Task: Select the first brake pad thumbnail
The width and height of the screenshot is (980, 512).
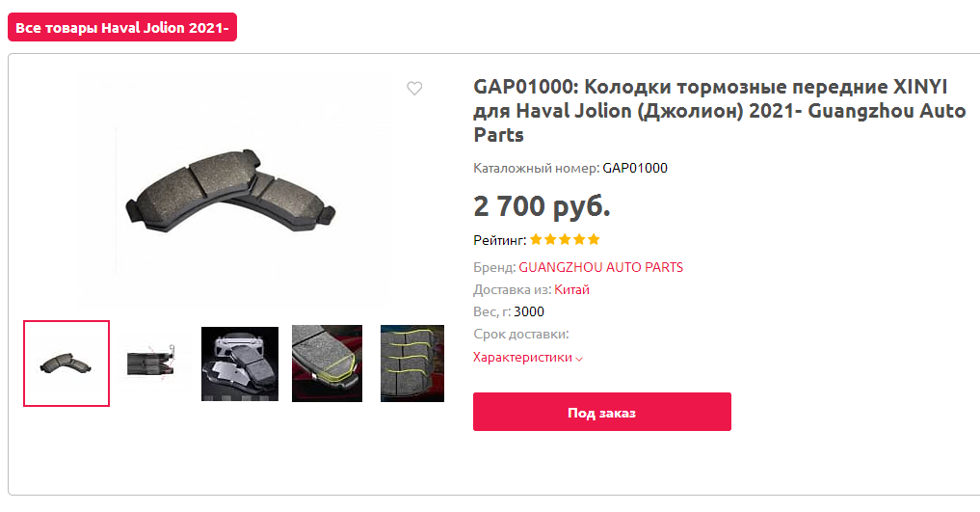Action: [66, 364]
